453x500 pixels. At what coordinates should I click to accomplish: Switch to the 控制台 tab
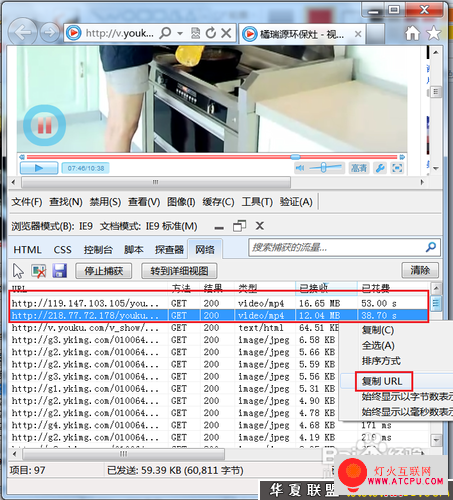coord(98,250)
